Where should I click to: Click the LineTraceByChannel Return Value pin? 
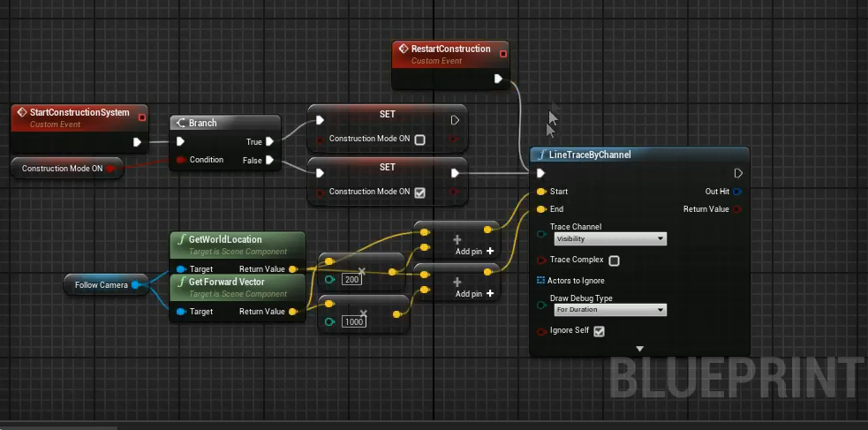[737, 209]
